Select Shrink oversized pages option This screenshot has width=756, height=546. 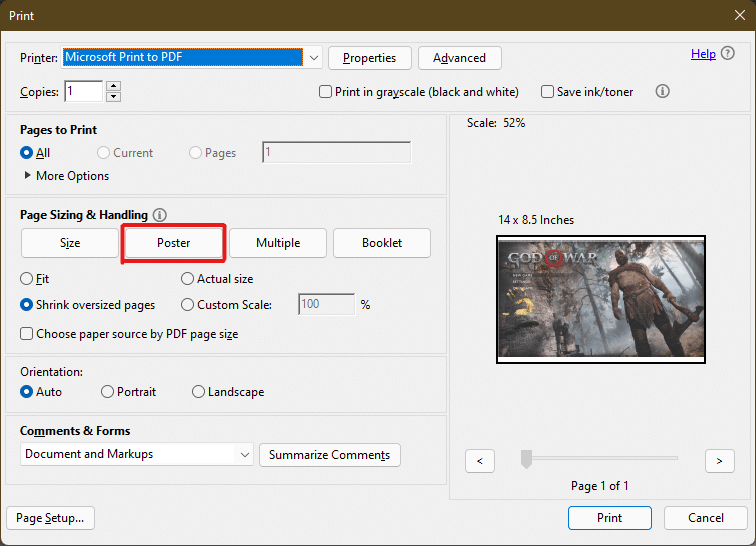pyautogui.click(x=27, y=305)
